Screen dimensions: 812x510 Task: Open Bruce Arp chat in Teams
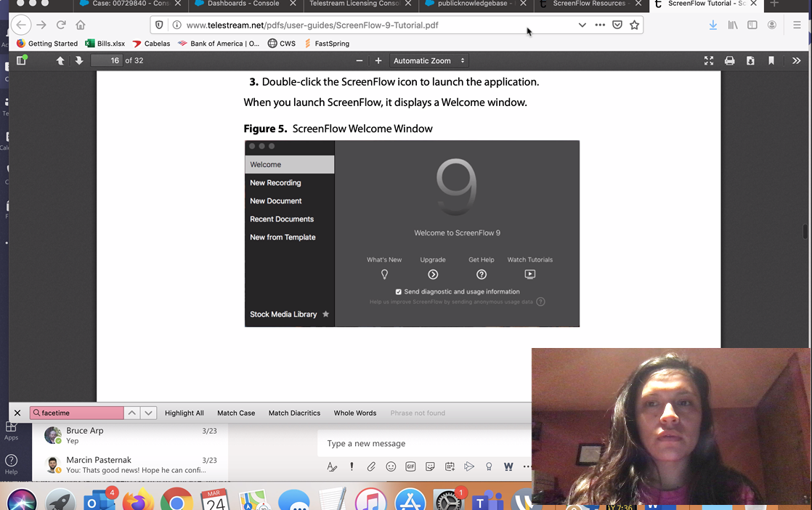coord(130,435)
